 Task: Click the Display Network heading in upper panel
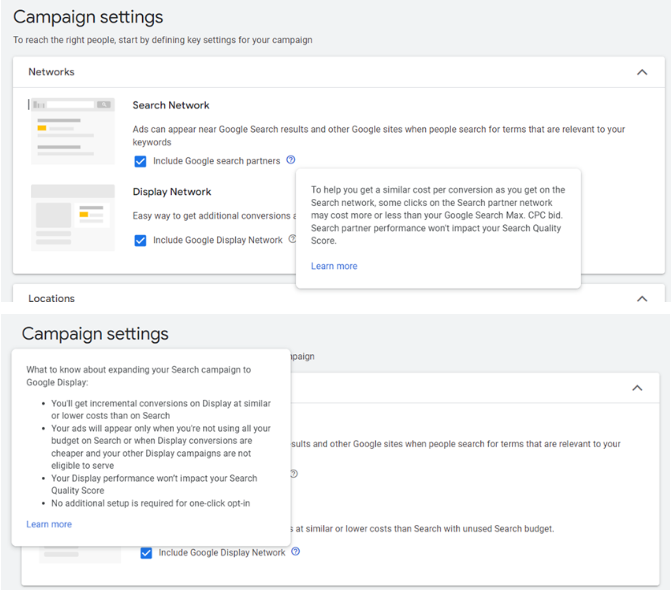coord(172,192)
